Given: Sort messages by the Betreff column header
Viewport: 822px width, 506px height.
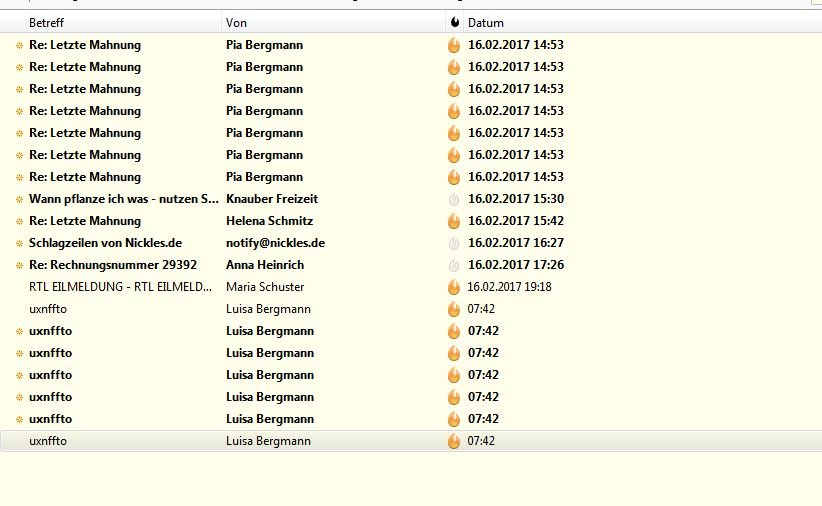Looking at the screenshot, I should [46, 23].
